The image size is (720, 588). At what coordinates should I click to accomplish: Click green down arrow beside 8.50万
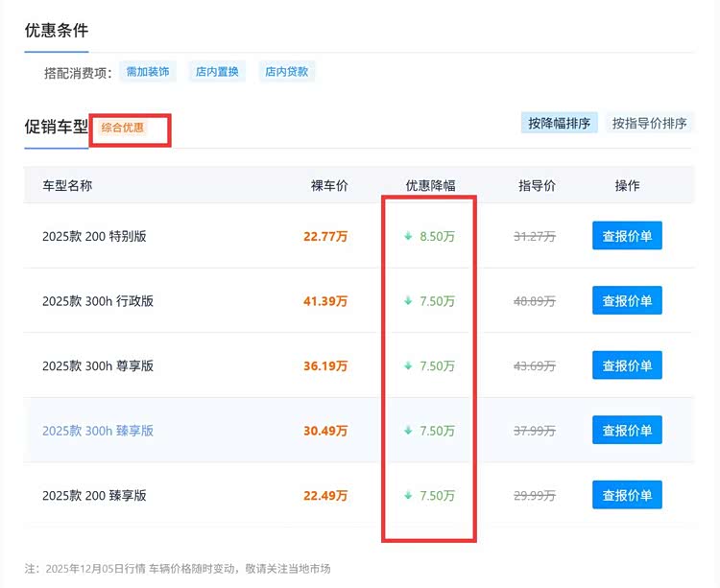[x=408, y=236]
